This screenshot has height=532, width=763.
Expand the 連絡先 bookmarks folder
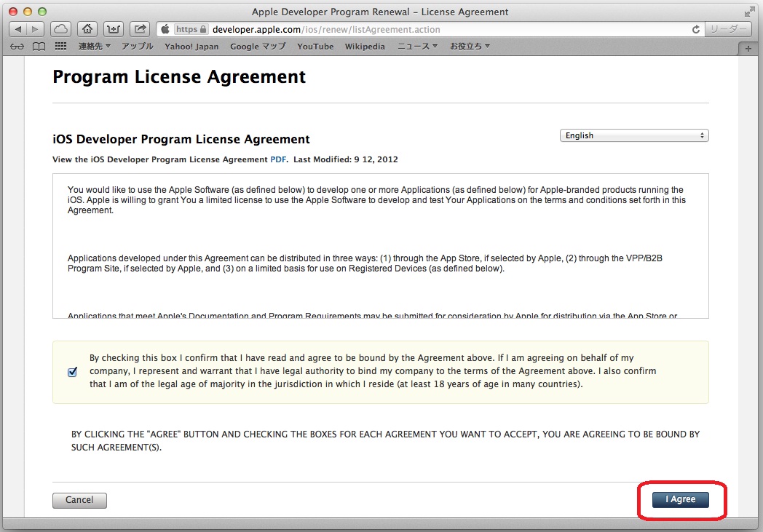tap(94, 47)
